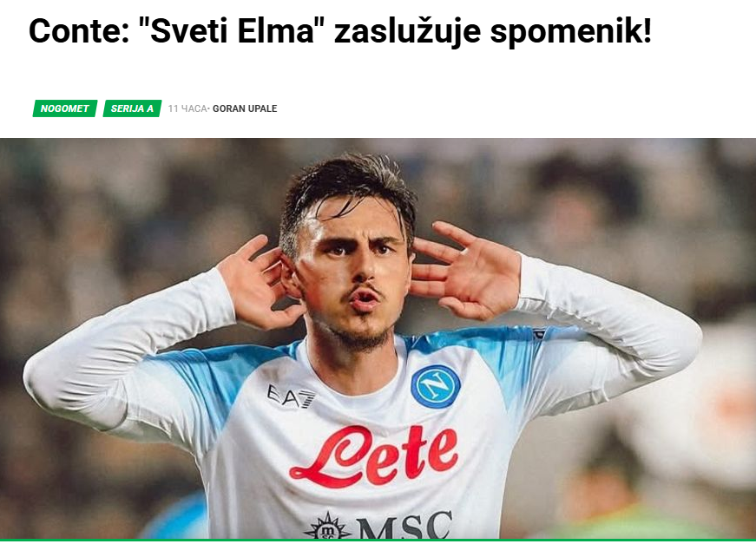The width and height of the screenshot is (756, 544).
Task: Open the SERIJA A category tag
Action: [x=132, y=108]
